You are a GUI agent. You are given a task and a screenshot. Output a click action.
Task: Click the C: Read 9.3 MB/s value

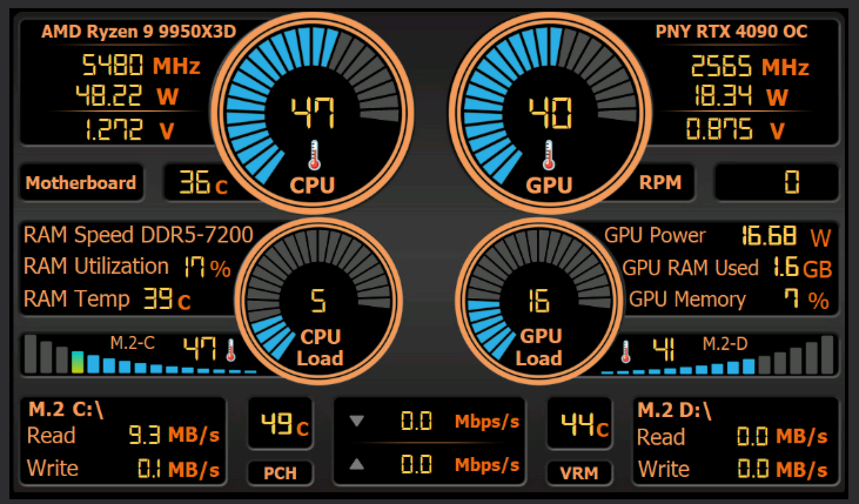(174, 435)
